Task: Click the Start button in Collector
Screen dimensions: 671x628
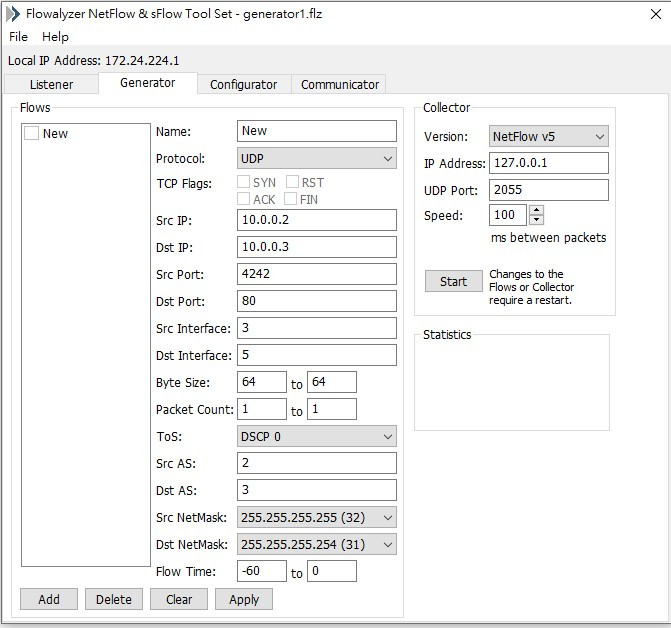Action: point(454,281)
